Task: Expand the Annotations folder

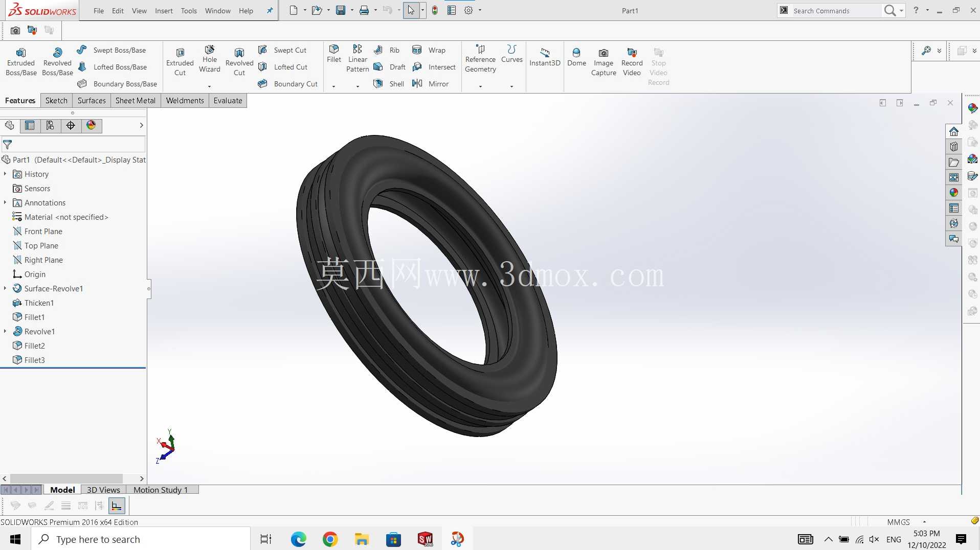Action: tap(5, 203)
